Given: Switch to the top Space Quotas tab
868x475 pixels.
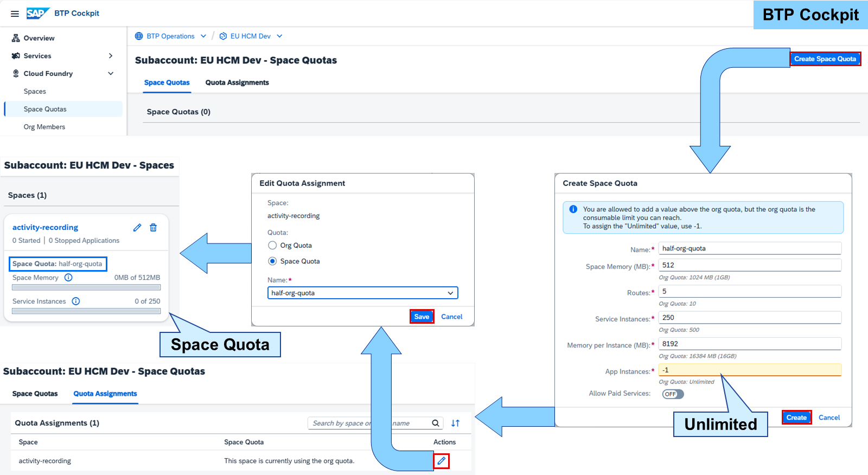Looking at the screenshot, I should (x=167, y=83).
